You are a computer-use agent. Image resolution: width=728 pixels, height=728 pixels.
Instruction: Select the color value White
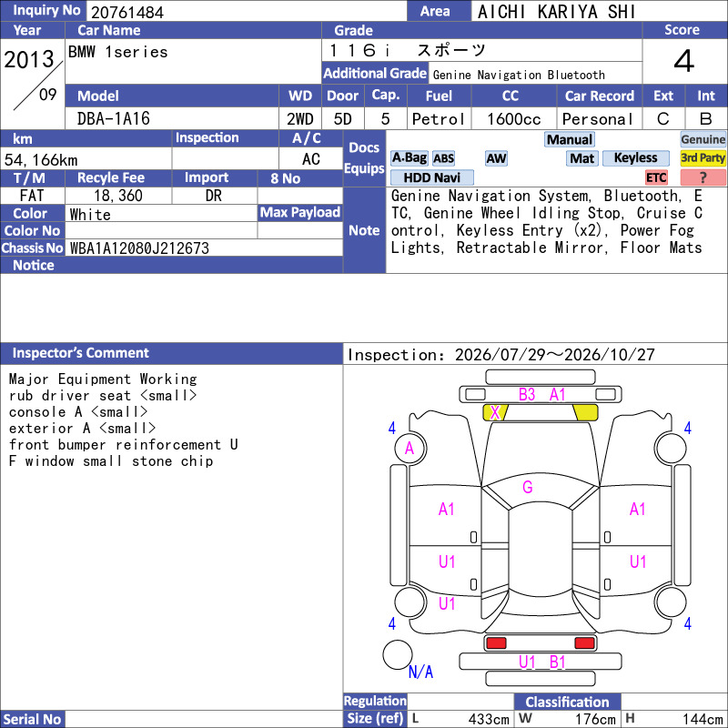90,215
